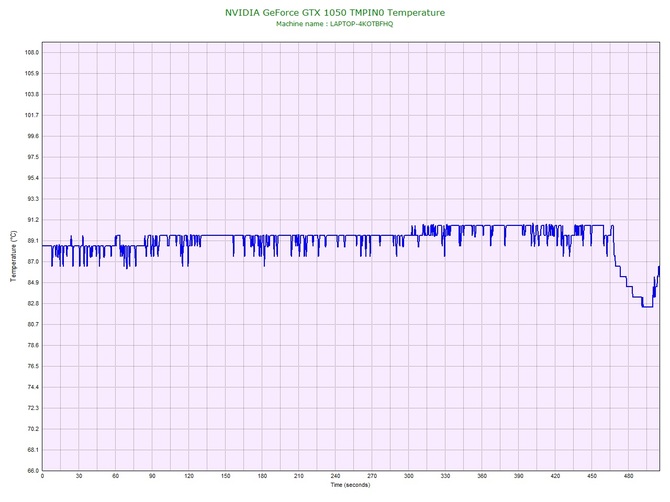Click the 210 tick on time axis
Image resolution: width=670 pixels, height=502 pixels.
(299, 476)
